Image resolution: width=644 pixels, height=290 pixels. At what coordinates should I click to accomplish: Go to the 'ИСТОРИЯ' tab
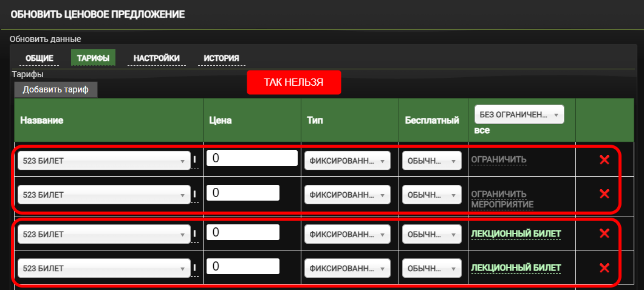(221, 58)
